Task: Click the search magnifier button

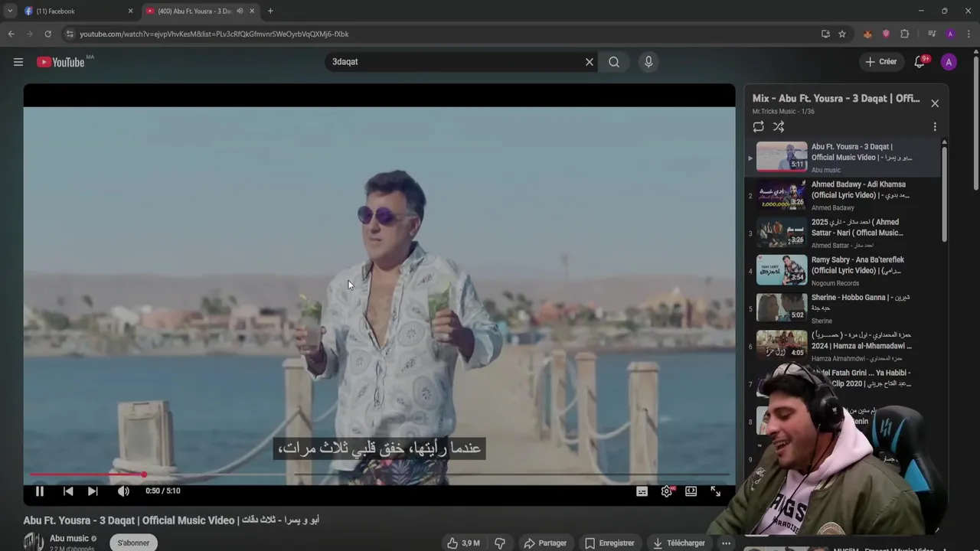Action: click(614, 62)
